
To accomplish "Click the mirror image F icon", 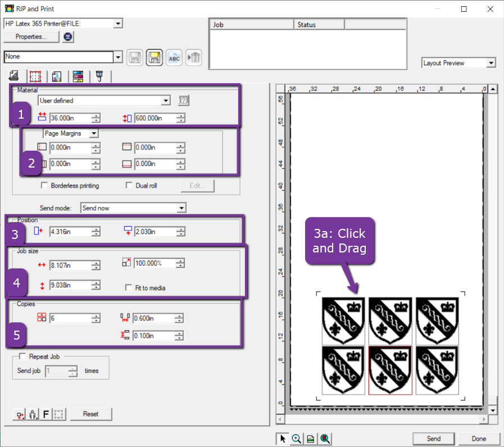I will point(47,414).
